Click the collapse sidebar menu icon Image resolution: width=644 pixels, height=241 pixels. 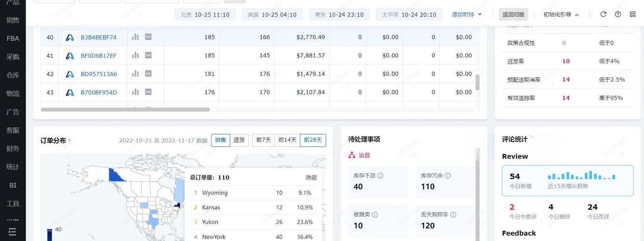click(13, 232)
